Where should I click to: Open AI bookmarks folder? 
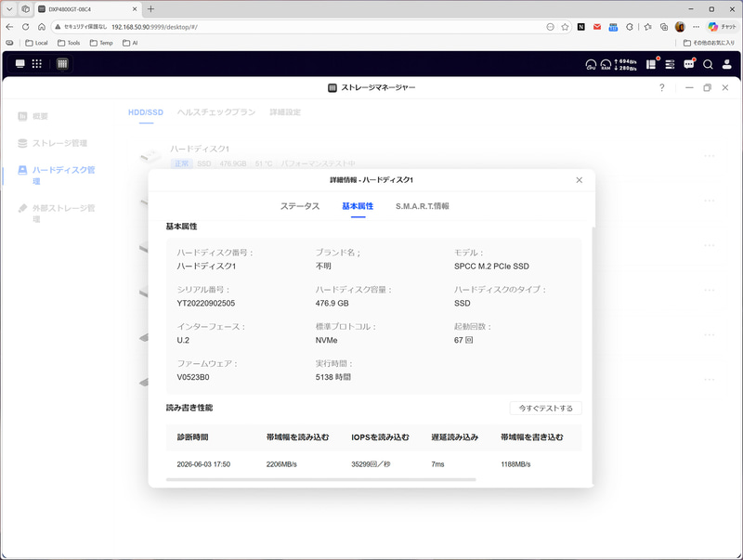click(130, 43)
